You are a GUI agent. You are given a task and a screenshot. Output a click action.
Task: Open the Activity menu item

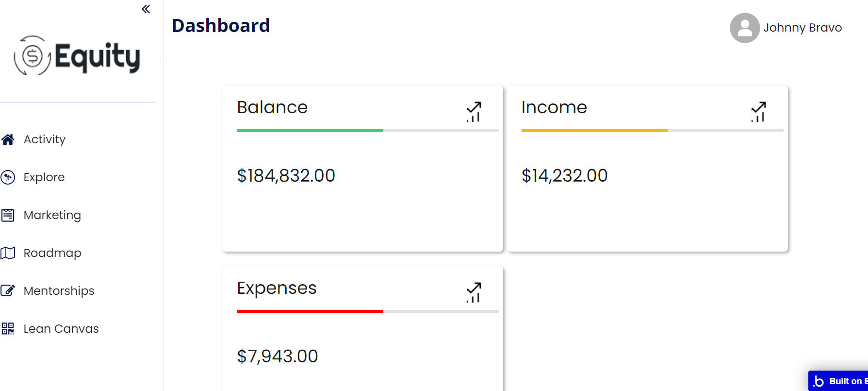click(x=45, y=139)
